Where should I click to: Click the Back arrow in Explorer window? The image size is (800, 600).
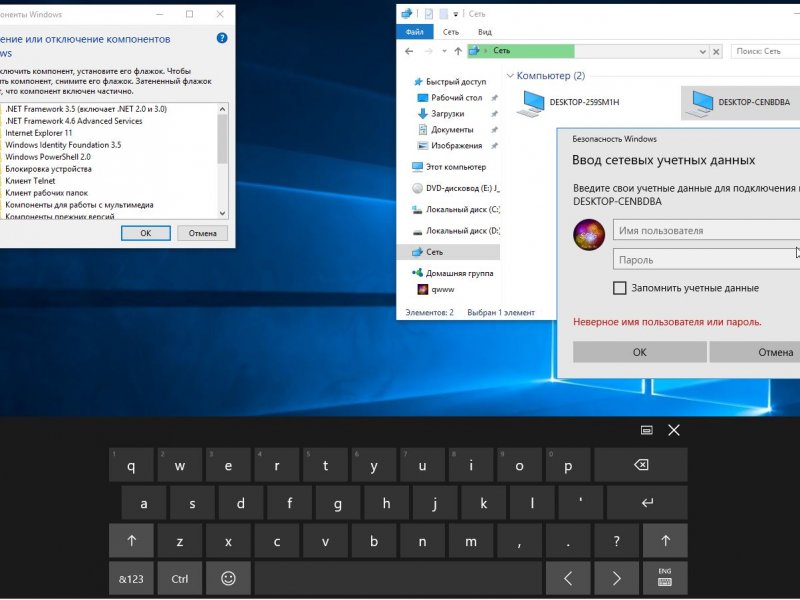tap(409, 51)
